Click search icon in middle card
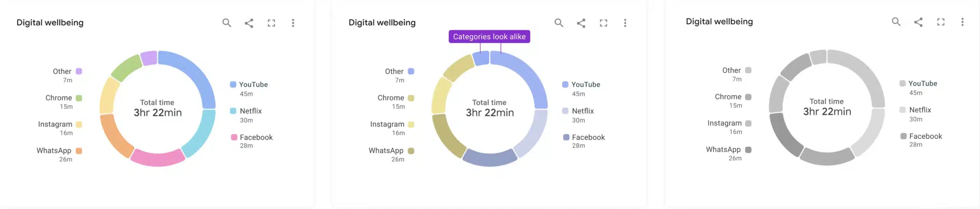 coord(559,23)
